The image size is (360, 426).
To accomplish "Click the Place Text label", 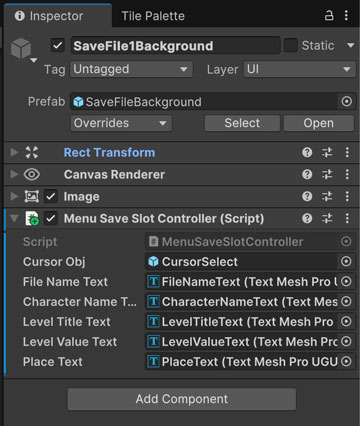I will [x=53, y=362].
